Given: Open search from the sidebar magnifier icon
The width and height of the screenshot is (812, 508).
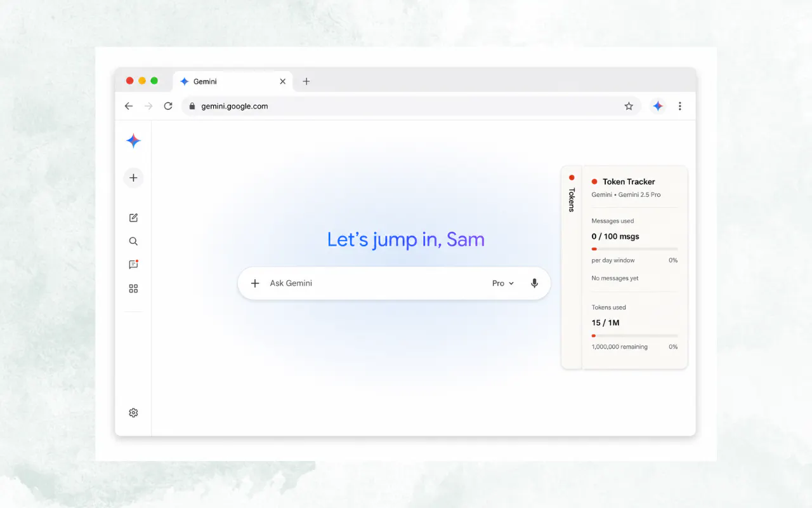Looking at the screenshot, I should pos(133,241).
